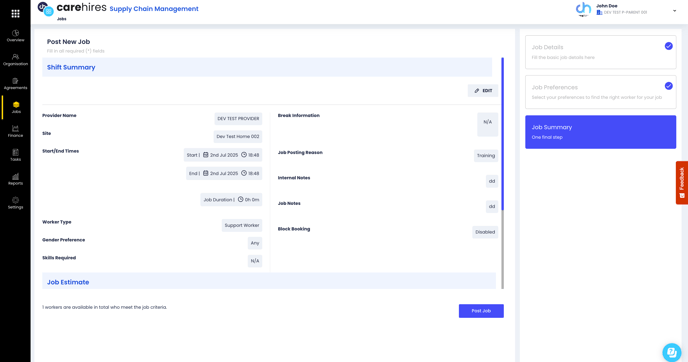Click the Post New Job heading
Screen dimensions: 688x362
68,42
